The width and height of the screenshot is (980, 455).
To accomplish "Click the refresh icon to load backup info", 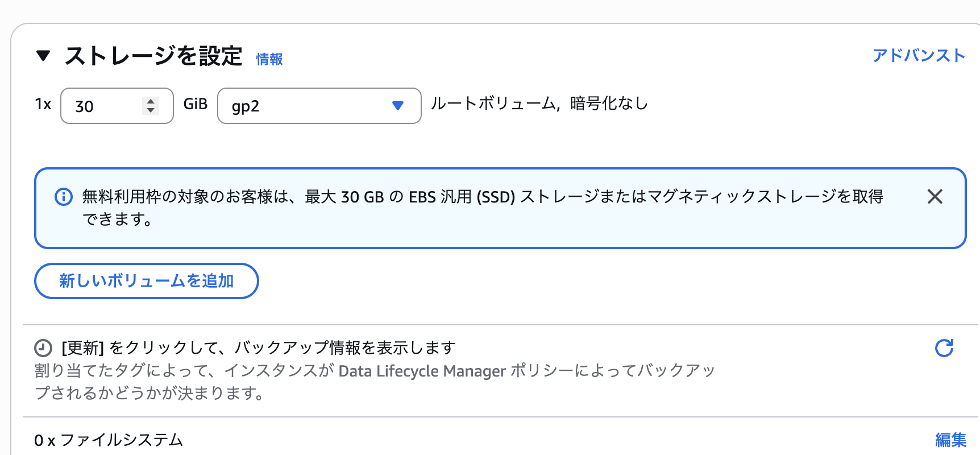I will coord(943,348).
